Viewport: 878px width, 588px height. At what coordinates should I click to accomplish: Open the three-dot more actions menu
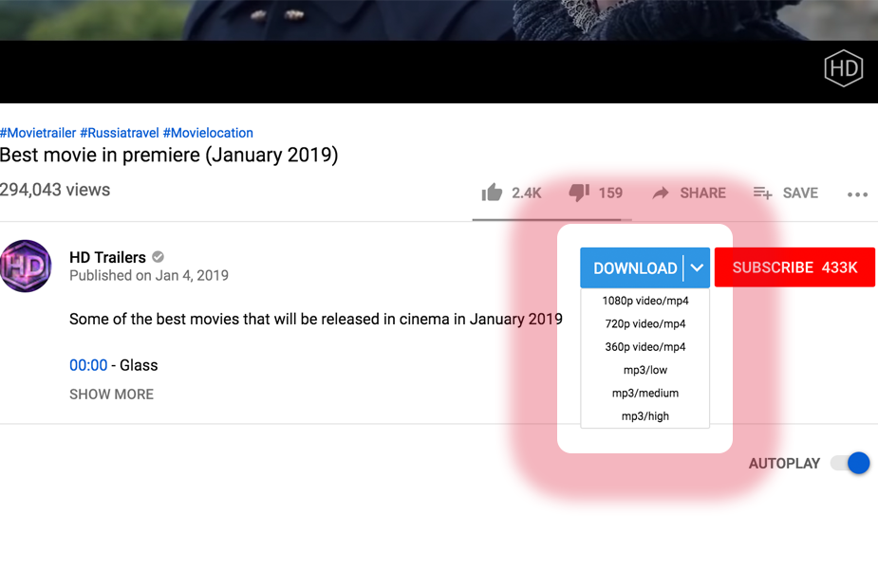click(857, 193)
